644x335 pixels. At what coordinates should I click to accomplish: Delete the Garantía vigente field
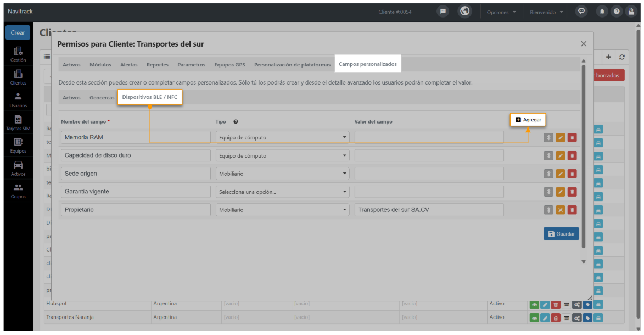click(572, 192)
